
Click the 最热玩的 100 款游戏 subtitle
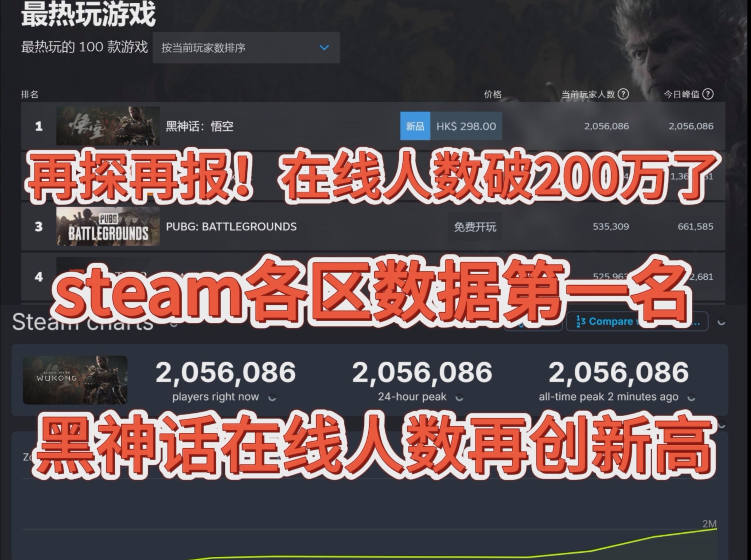point(84,47)
